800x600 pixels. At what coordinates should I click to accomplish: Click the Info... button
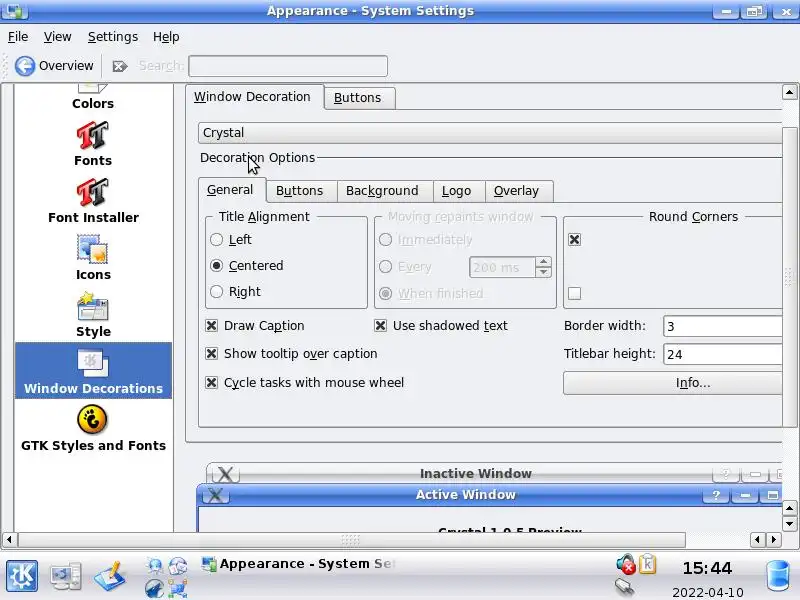672,383
